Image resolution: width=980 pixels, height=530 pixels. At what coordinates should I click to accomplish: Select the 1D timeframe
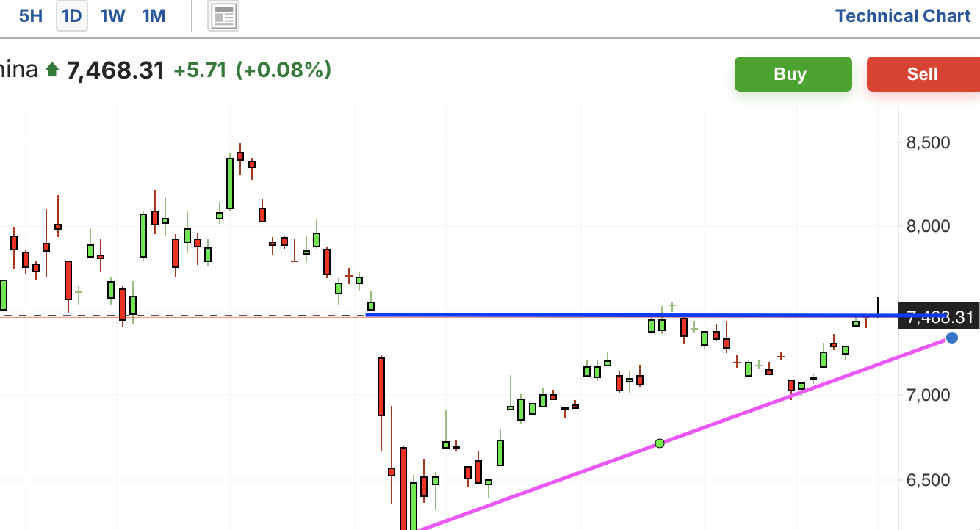point(72,15)
